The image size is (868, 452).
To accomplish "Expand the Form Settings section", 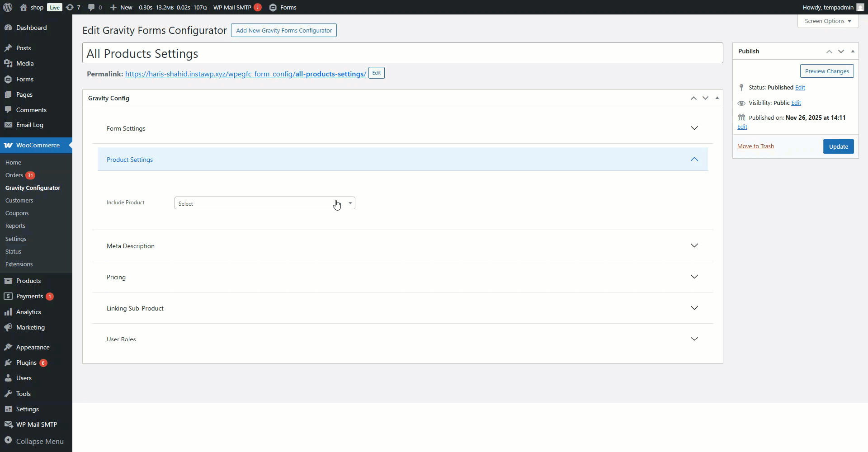I will pos(403,128).
